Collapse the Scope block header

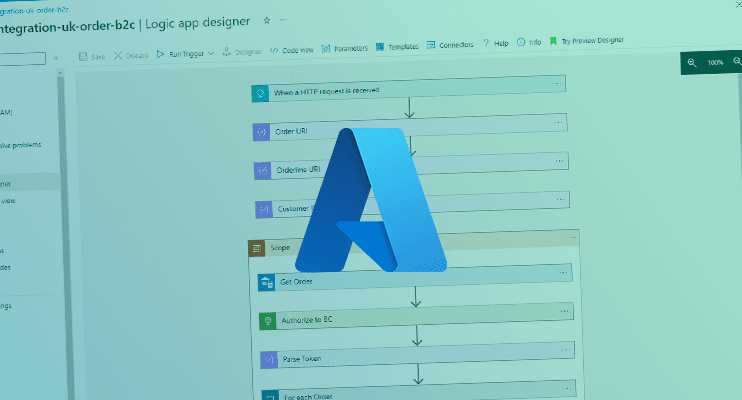[414, 243]
